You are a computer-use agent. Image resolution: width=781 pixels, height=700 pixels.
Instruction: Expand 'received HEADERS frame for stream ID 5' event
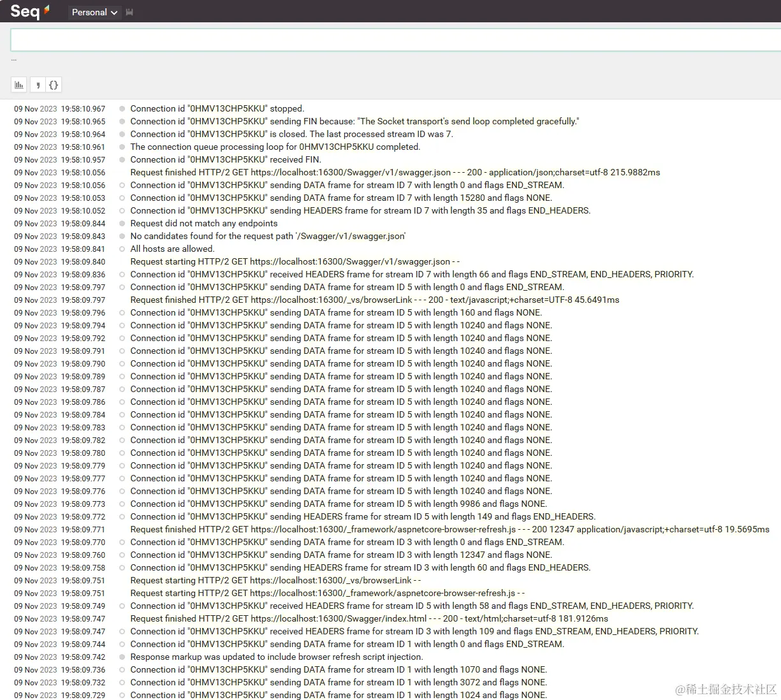pos(412,606)
